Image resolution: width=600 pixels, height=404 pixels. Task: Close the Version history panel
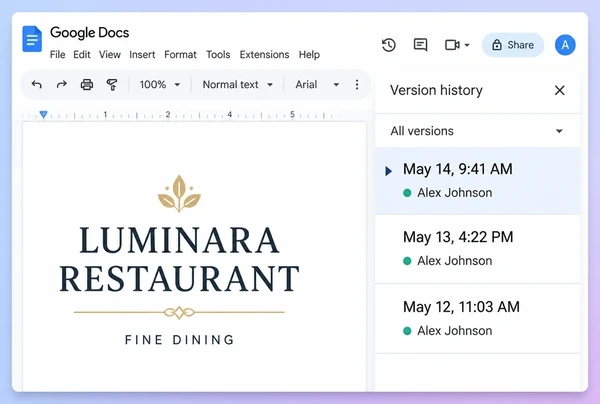559,90
